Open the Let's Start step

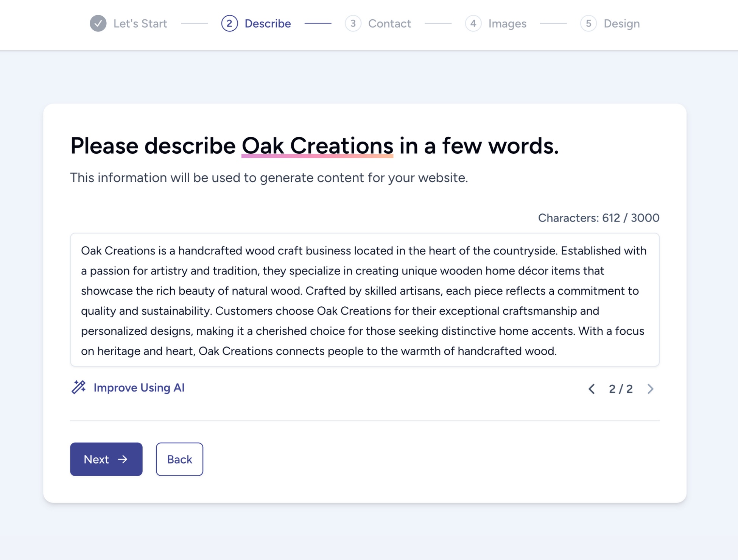pyautogui.click(x=140, y=23)
